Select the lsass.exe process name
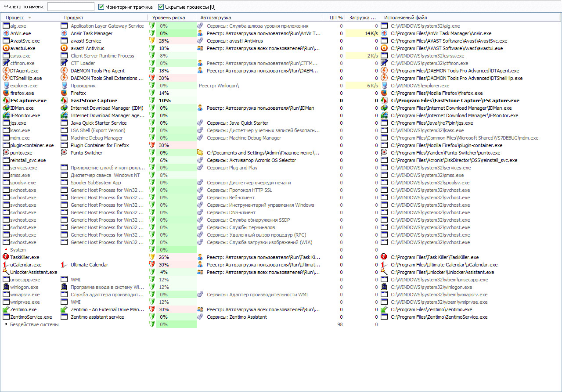Screen dimensions: 562x392 [x=20, y=130]
